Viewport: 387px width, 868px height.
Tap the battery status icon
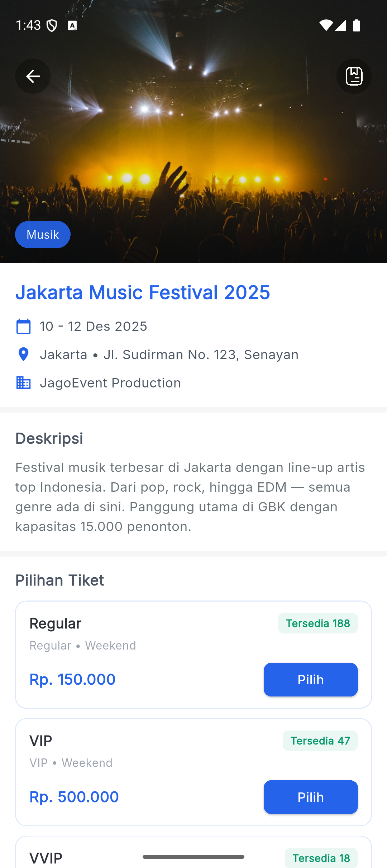tap(357, 26)
